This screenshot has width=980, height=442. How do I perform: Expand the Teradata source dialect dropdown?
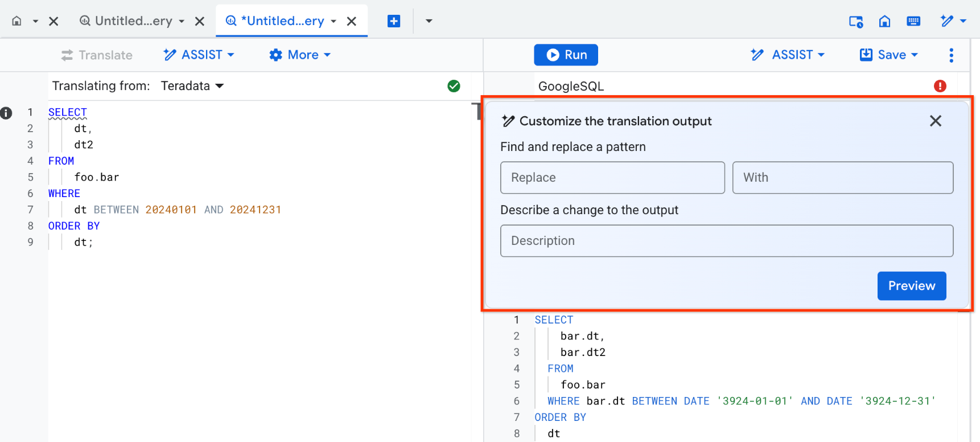tap(192, 86)
